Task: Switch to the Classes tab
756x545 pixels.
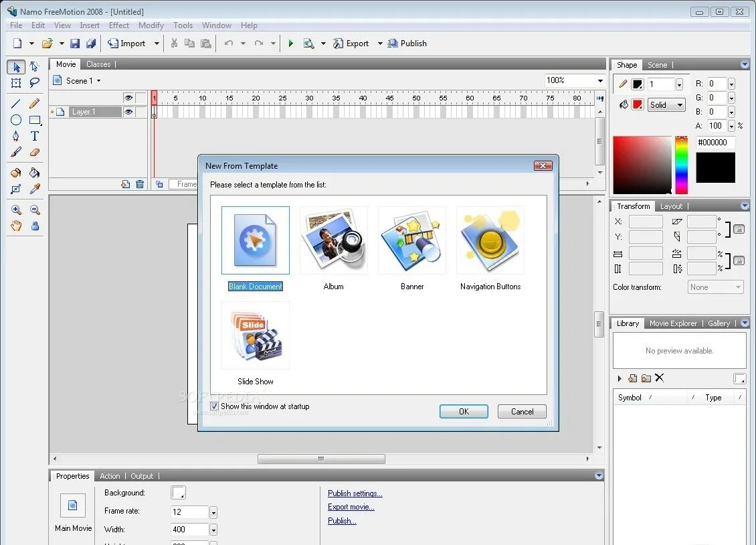Action: (x=98, y=64)
